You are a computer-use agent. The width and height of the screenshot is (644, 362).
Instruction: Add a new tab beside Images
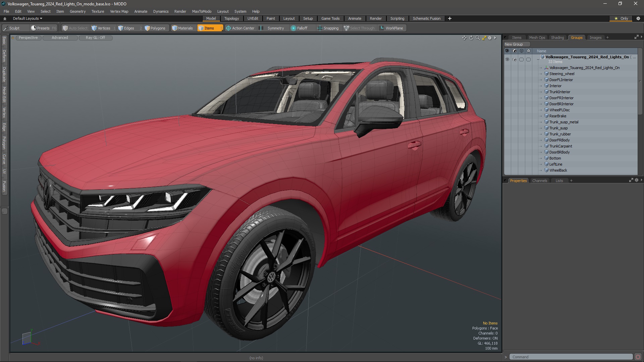coord(607,38)
